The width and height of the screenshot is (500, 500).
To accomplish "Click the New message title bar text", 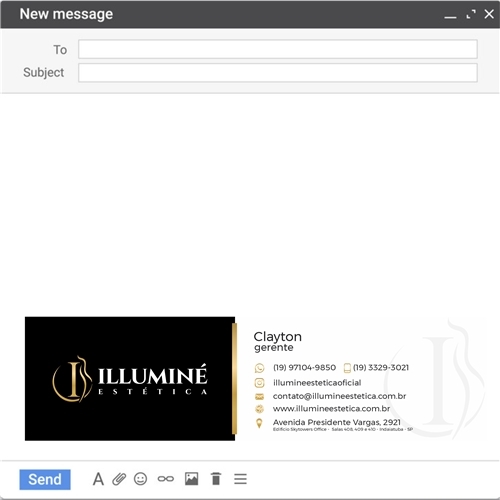I will (x=66, y=14).
